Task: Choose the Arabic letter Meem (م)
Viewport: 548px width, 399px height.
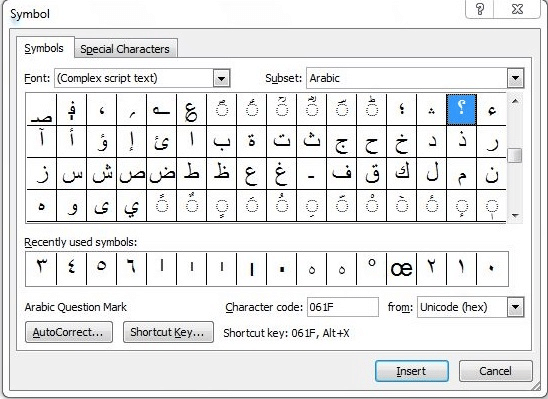Action: 461,174
